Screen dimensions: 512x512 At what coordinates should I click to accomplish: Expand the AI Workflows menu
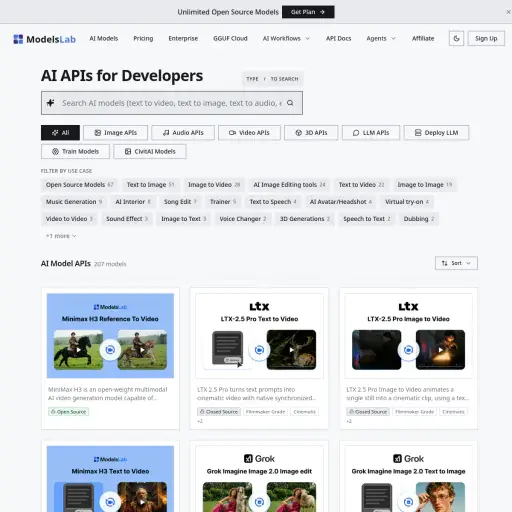tap(286, 39)
